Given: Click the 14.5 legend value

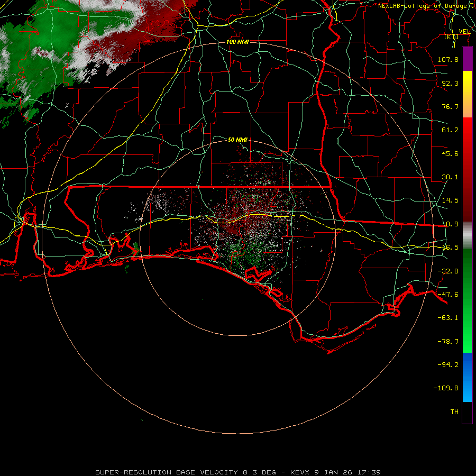Looking at the screenshot, I should pyautogui.click(x=450, y=200).
